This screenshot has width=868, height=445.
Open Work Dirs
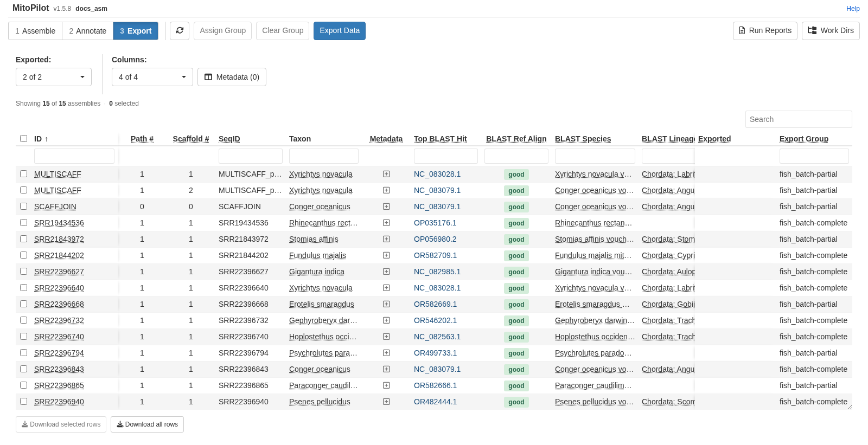(831, 31)
